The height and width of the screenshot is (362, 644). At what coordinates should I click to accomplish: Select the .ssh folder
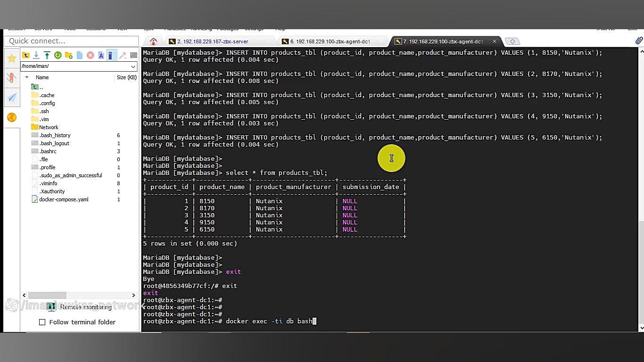pos(40,111)
